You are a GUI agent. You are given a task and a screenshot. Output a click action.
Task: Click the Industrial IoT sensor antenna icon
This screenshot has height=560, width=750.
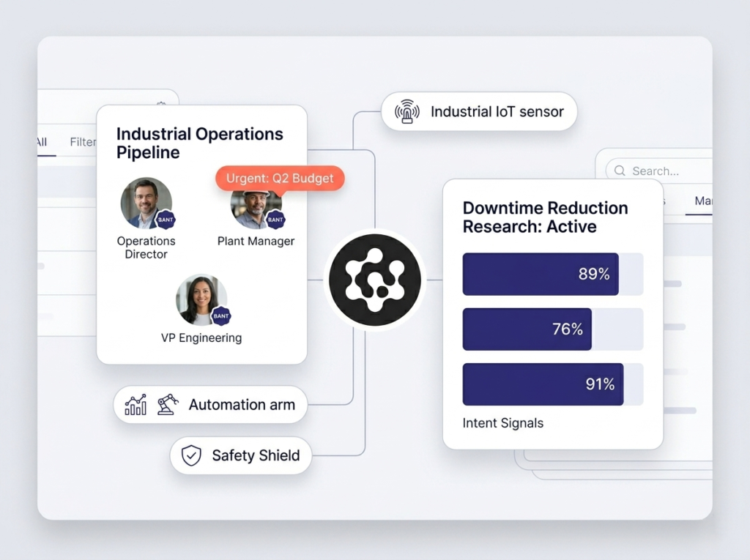[407, 111]
